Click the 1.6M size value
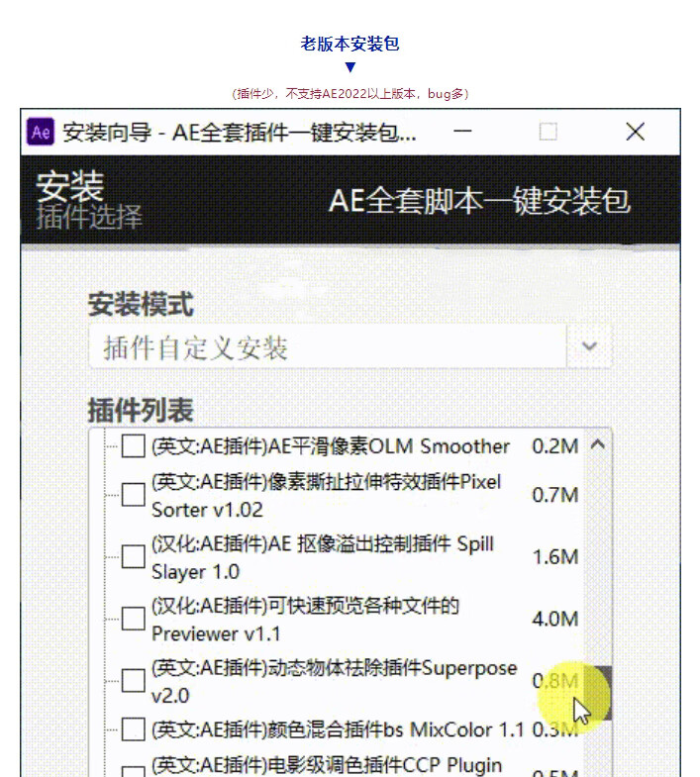The height and width of the screenshot is (777, 700). [555, 557]
